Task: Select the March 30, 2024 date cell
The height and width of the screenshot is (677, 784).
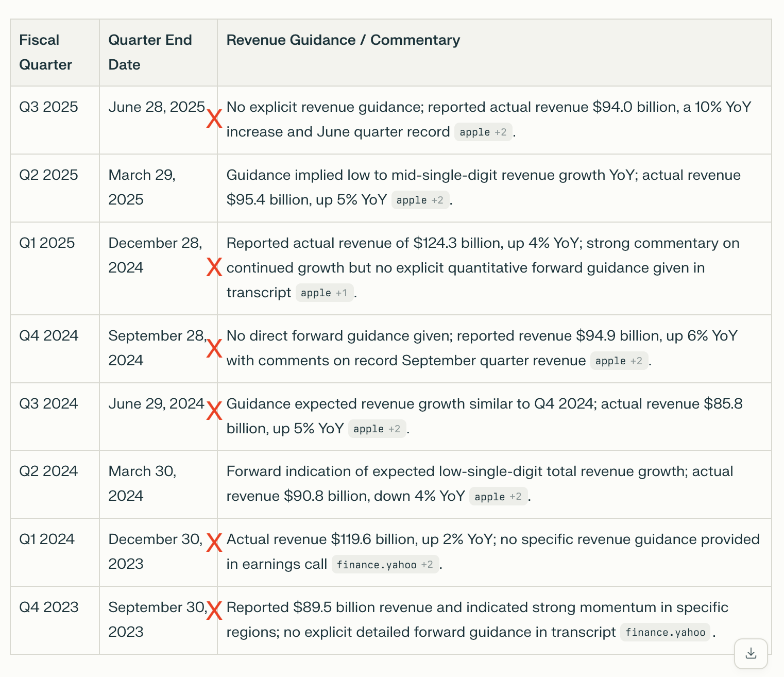Action: (142, 484)
